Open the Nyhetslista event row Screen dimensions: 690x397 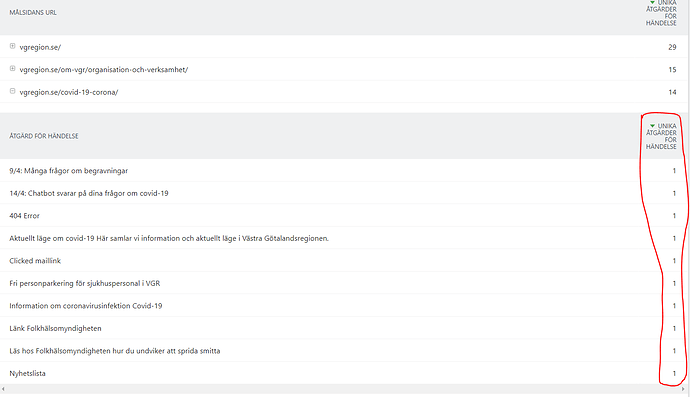345,373
